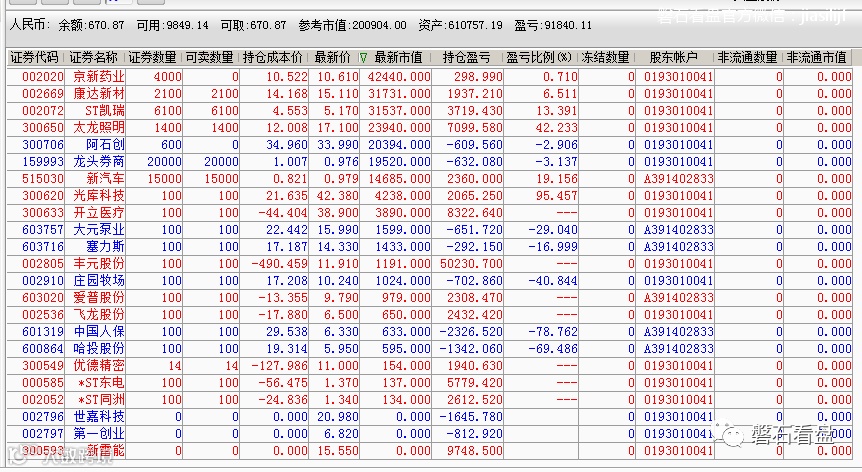Click the 爱普股份 stock name
The height and width of the screenshot is (472, 862).
pos(99,298)
